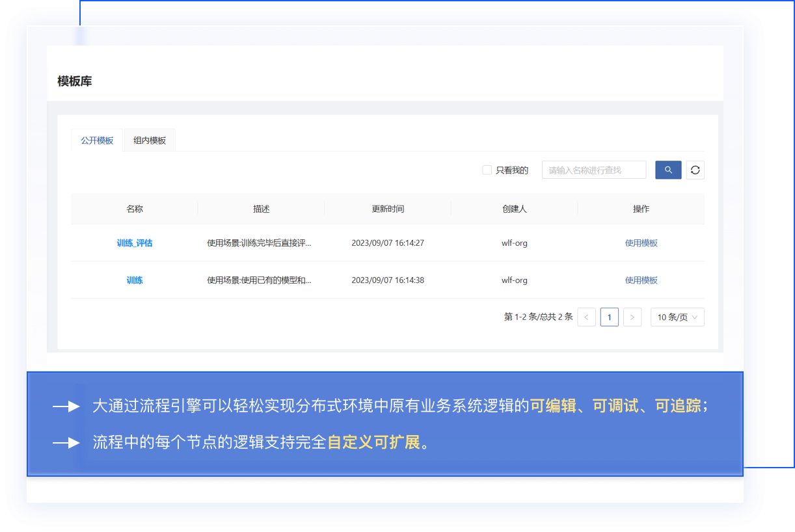Click the 创建人 column header
This screenshot has width=795, height=532.
514,209
